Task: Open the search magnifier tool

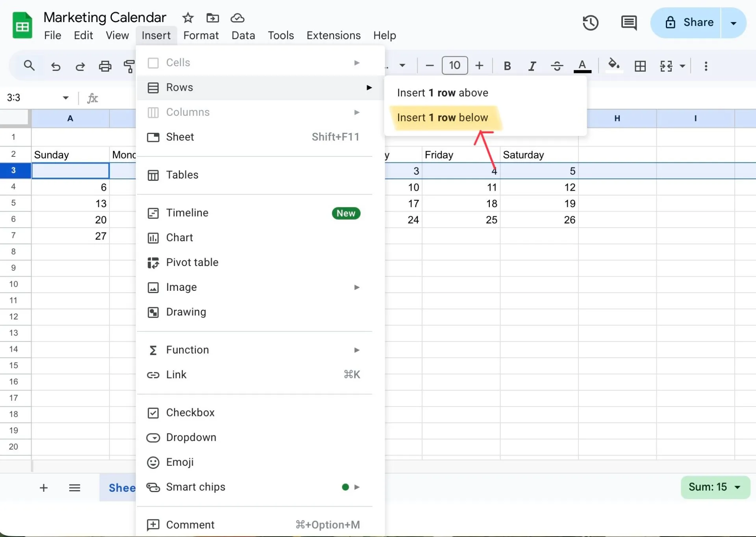Action: 29,65
